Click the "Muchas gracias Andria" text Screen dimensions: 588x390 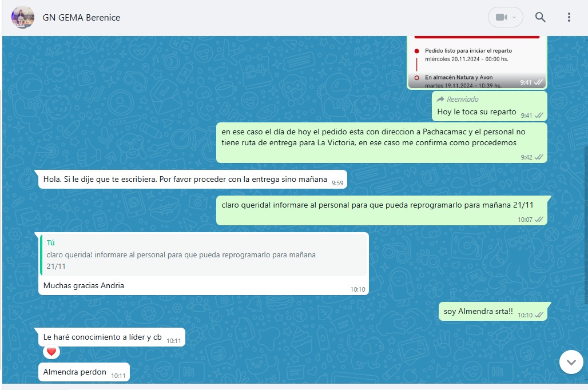point(84,285)
